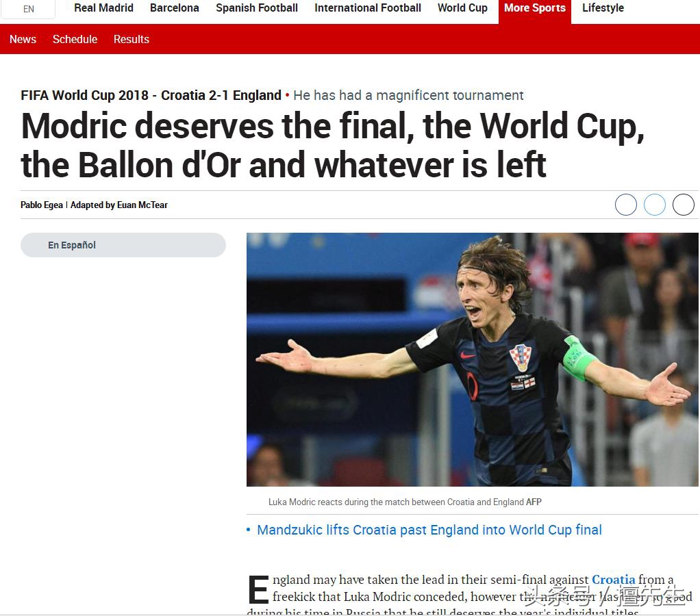
Task: Click the light blue share circle icon
Action: pyautogui.click(x=655, y=205)
